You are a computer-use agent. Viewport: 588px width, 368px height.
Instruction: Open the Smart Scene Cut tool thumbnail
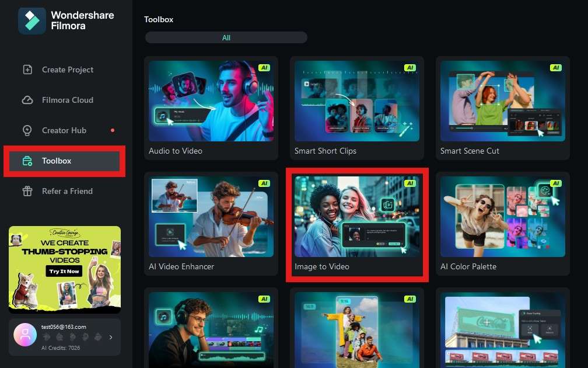503,101
